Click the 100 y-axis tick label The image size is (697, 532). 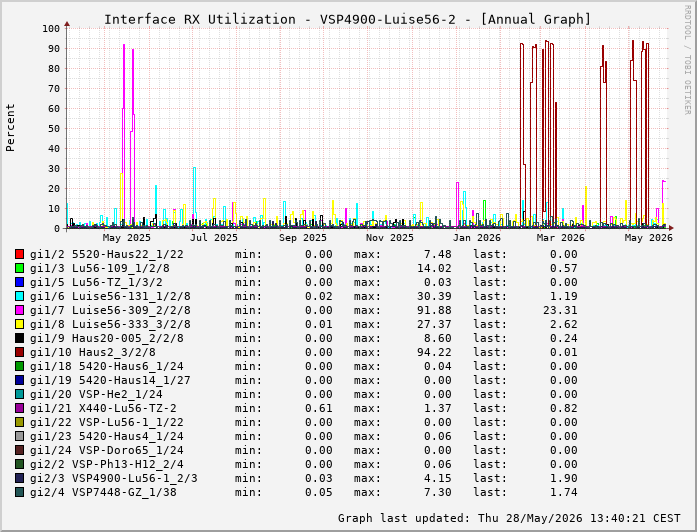click(x=51, y=29)
